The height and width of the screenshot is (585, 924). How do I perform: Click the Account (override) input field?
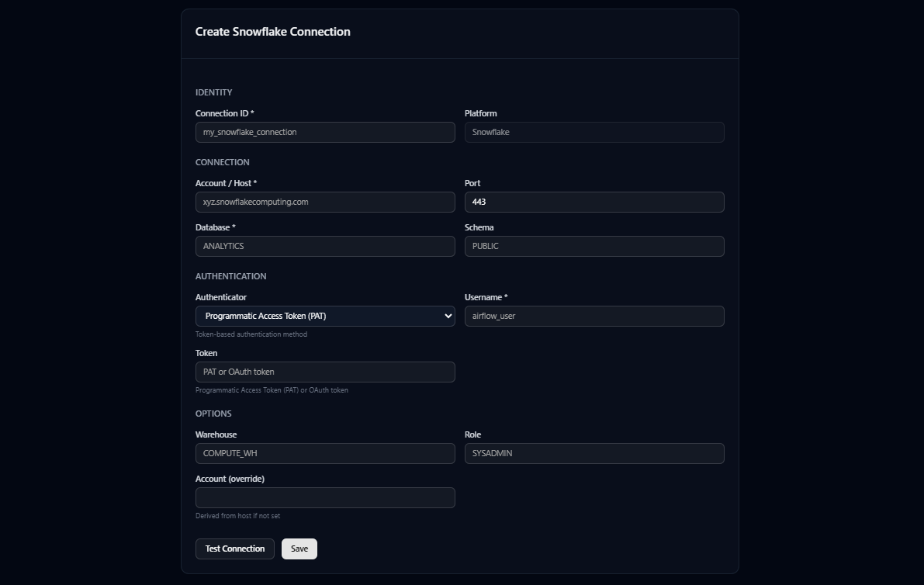tap(325, 498)
